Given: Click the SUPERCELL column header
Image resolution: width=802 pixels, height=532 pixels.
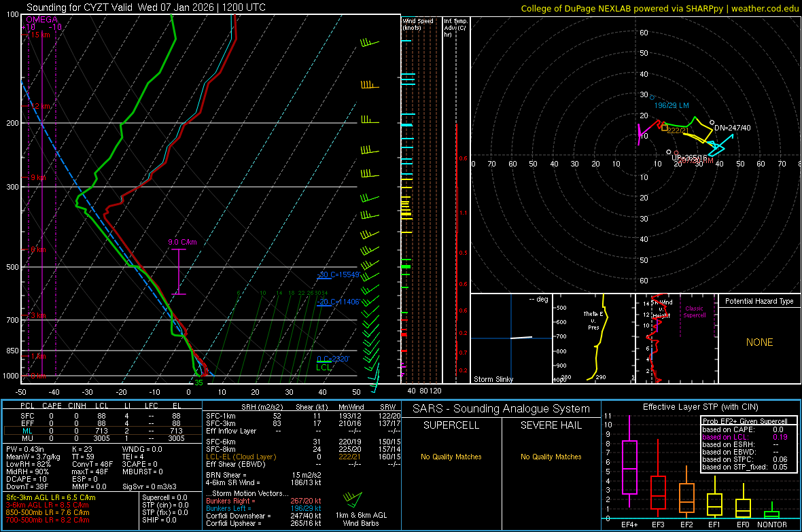Looking at the screenshot, I should [451, 425].
